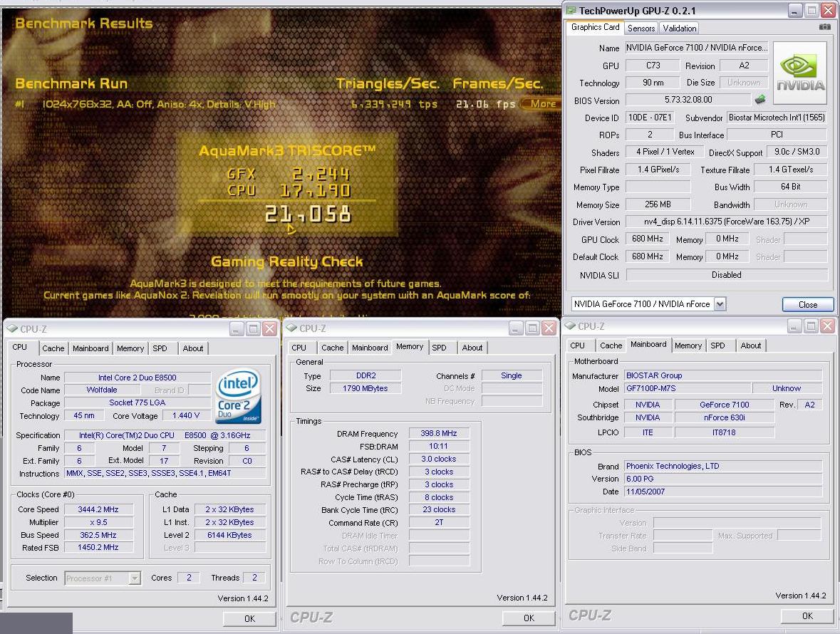The height and width of the screenshot is (634, 840).
Task: Open Mainboard tab in middle CPU-Z window
Action: click(x=370, y=348)
